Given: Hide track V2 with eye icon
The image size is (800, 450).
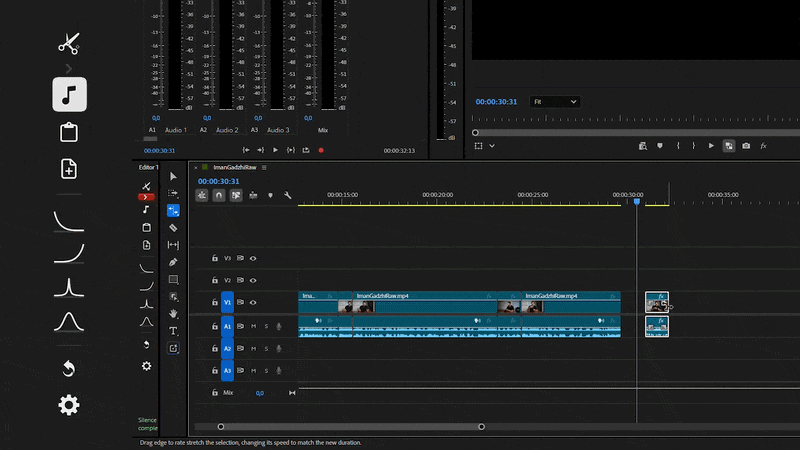Looking at the screenshot, I should [x=253, y=280].
